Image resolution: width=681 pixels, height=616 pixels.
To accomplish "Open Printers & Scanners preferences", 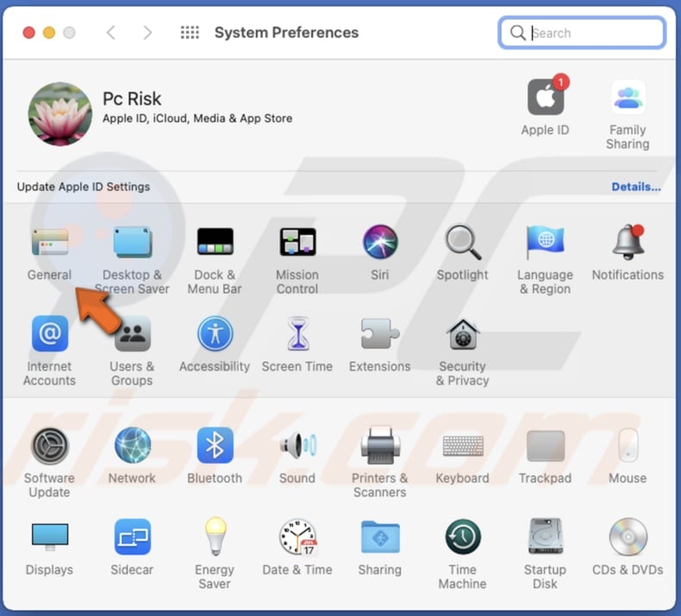I will tap(380, 445).
